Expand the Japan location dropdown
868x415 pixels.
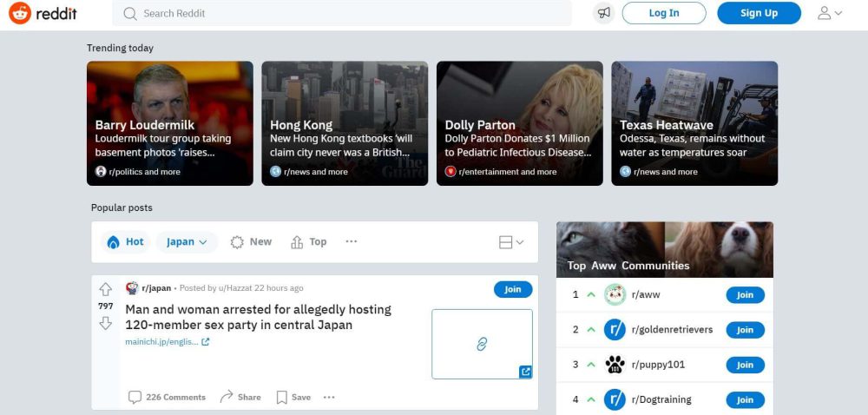point(187,242)
